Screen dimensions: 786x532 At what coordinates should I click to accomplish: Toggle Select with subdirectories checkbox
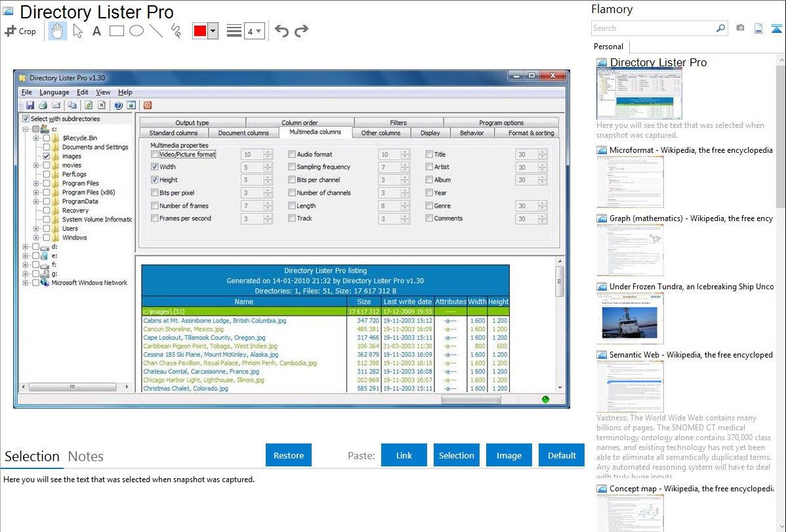point(26,119)
